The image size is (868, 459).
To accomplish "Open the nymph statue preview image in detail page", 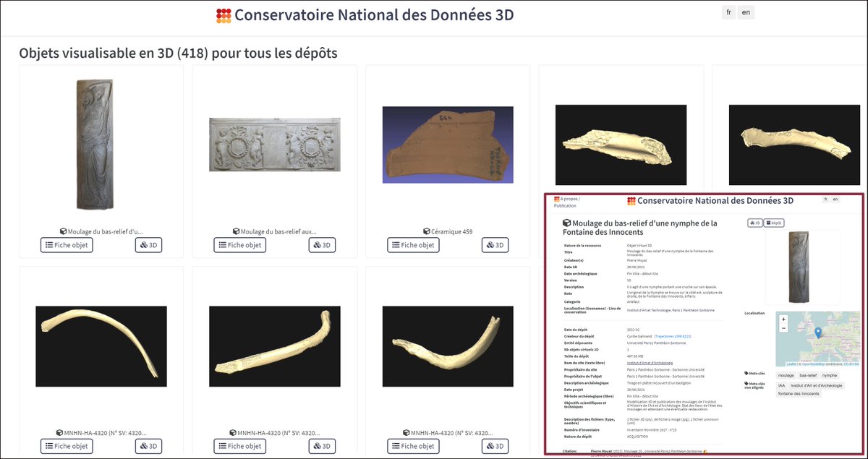I will [x=800, y=267].
